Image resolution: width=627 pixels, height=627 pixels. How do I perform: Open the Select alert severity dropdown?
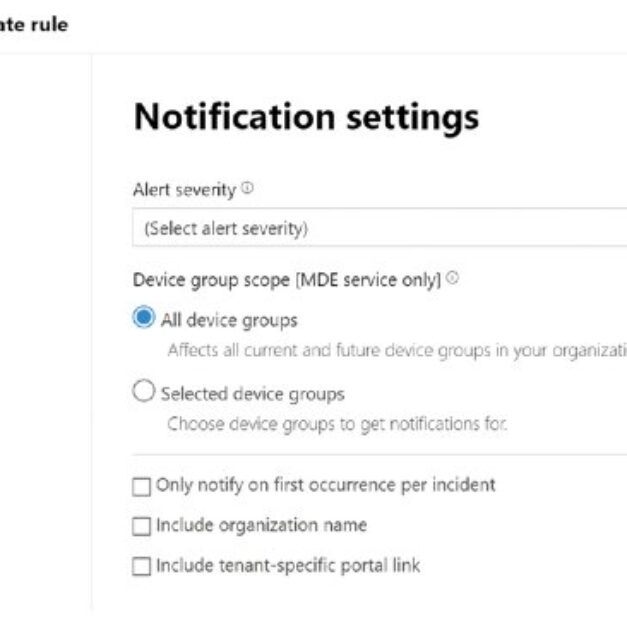tap(380, 228)
